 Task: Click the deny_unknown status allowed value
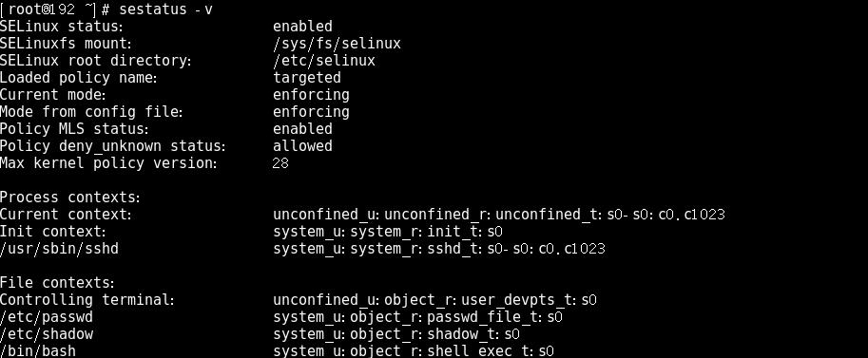[x=302, y=146]
